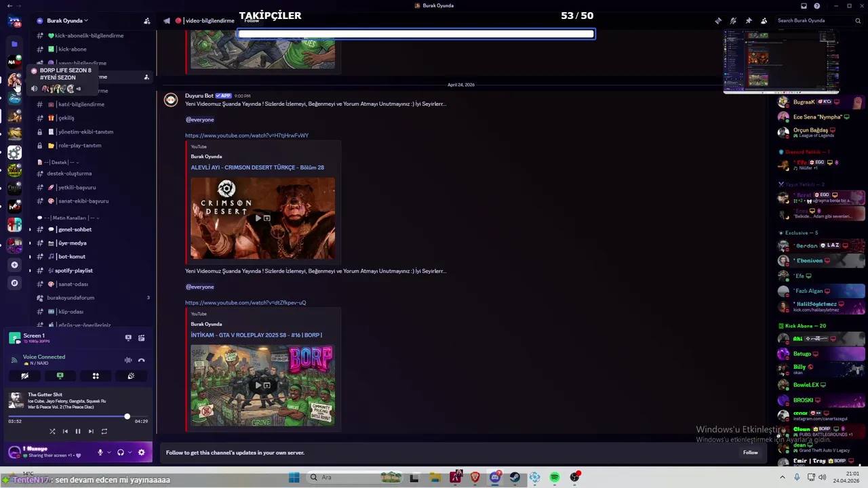Open Direct Messages home icon
The width and height of the screenshot is (868, 488).
[x=14, y=22]
